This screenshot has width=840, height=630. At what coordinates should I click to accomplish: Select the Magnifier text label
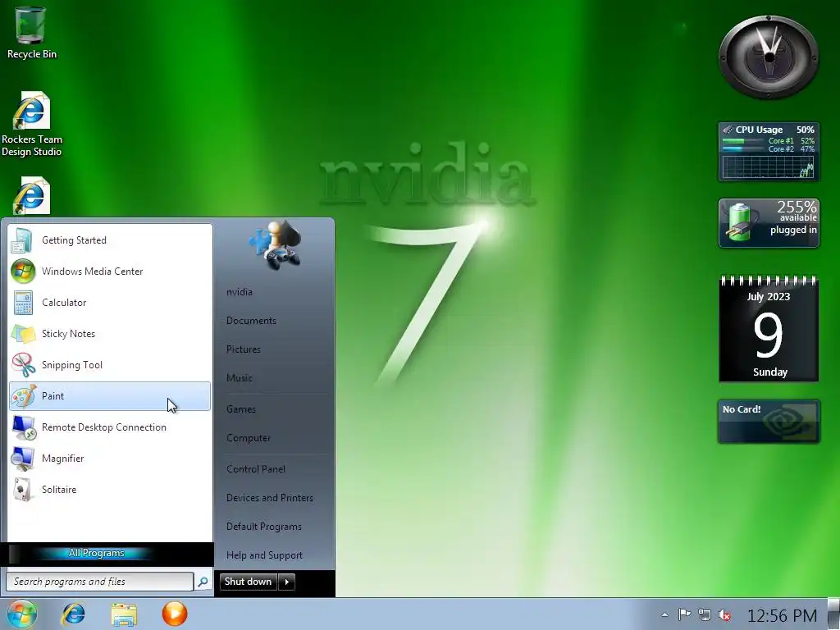coord(62,459)
